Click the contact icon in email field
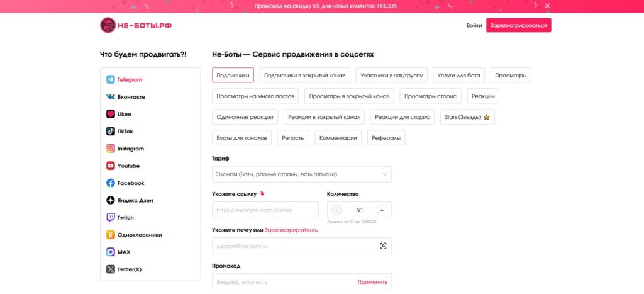This screenshot has height=294, width=644. point(383,246)
